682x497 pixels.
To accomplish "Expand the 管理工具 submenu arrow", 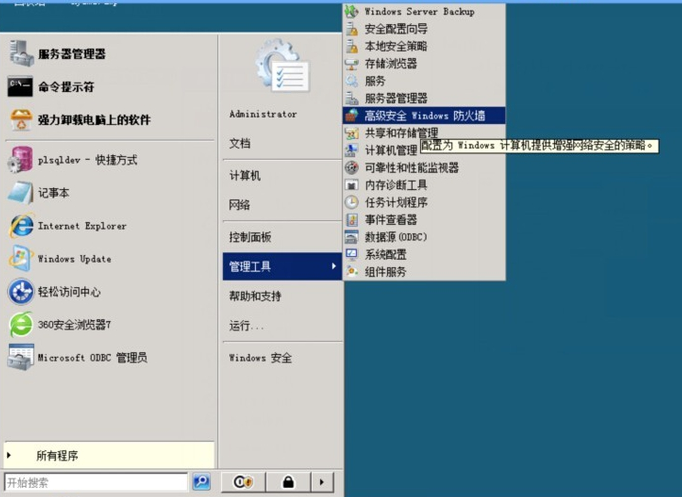I will click(334, 266).
